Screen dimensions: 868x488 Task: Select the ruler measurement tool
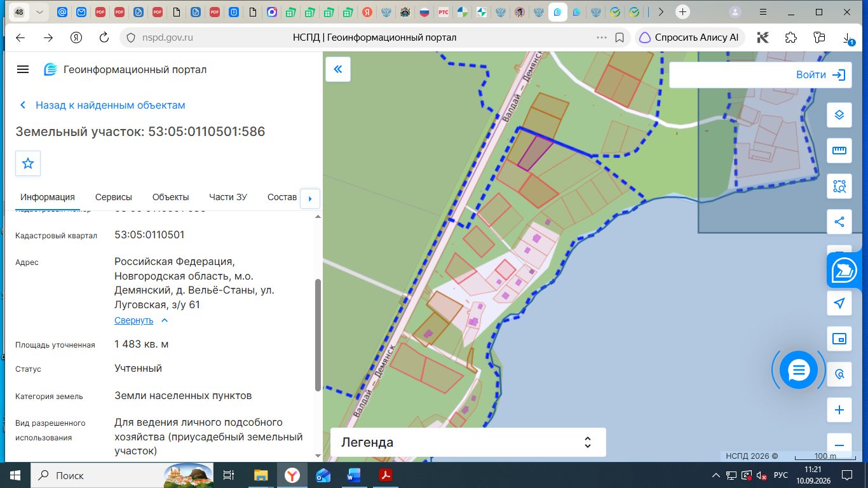pyautogui.click(x=839, y=151)
